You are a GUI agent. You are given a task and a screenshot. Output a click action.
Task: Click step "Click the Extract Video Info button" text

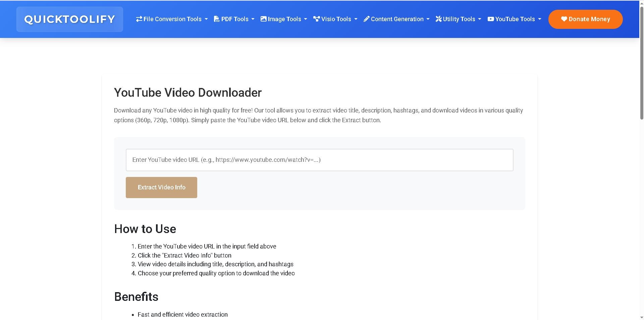(x=184, y=256)
